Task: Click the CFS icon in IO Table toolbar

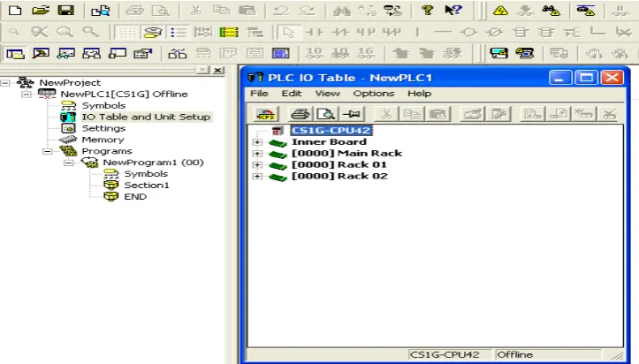Action: 266,114
